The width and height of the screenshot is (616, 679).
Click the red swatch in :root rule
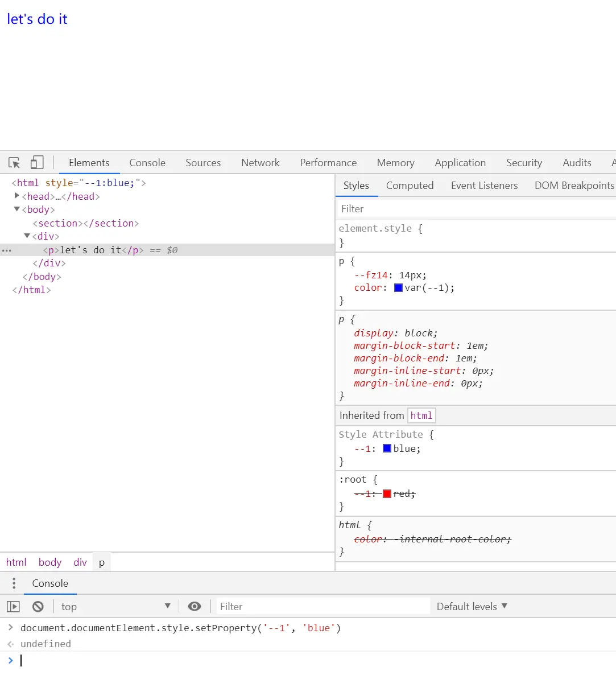(x=387, y=493)
